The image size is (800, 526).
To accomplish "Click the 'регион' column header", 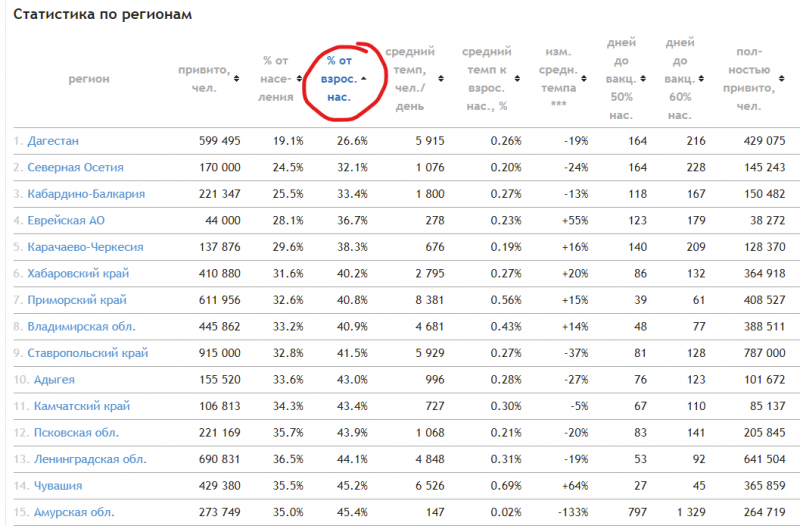I will 89,79.
